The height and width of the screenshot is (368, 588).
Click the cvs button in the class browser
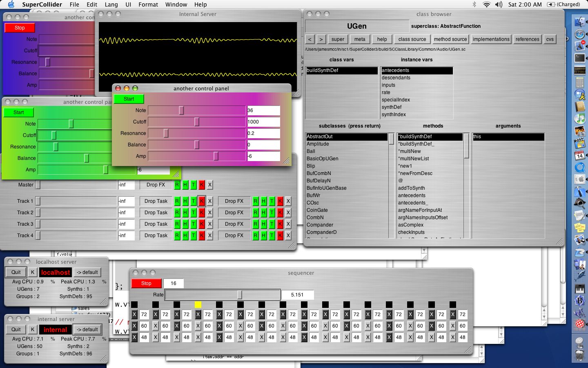[x=550, y=39]
